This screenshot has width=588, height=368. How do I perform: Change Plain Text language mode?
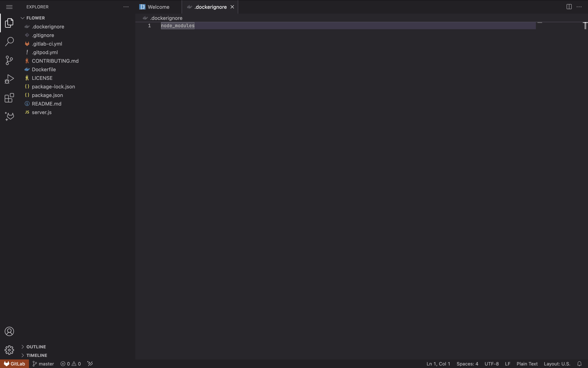click(527, 364)
